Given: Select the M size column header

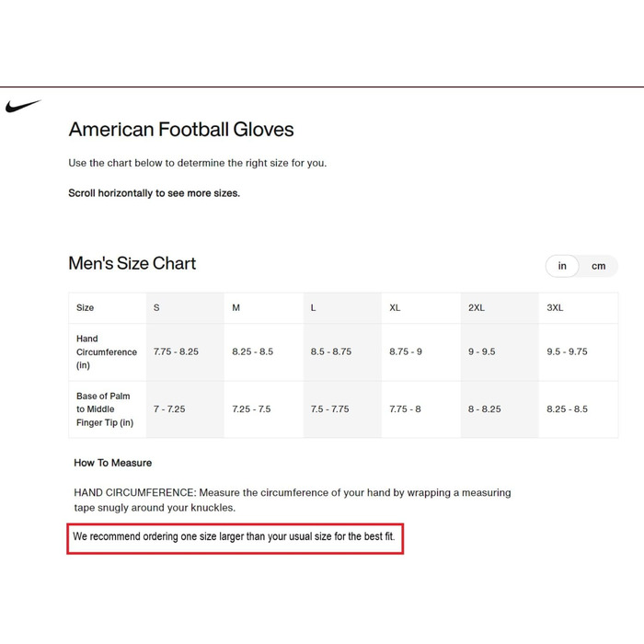Looking at the screenshot, I should click(264, 307).
